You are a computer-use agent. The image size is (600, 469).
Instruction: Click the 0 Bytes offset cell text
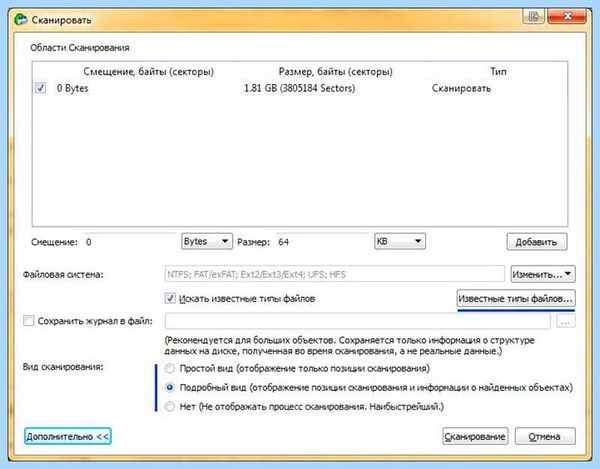pos(72,88)
